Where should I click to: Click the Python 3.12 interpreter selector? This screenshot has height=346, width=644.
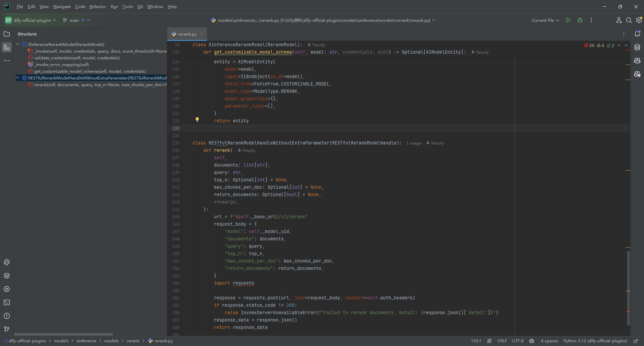point(595,341)
